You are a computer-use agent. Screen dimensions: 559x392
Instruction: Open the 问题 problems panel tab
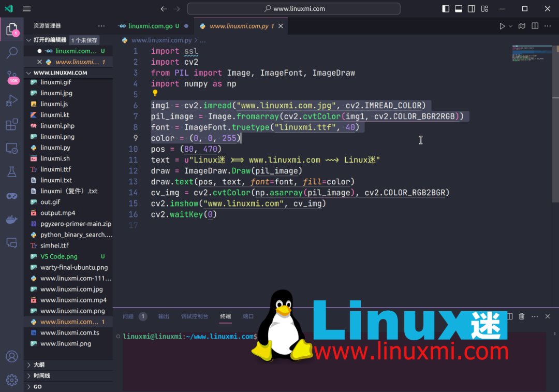click(135, 316)
